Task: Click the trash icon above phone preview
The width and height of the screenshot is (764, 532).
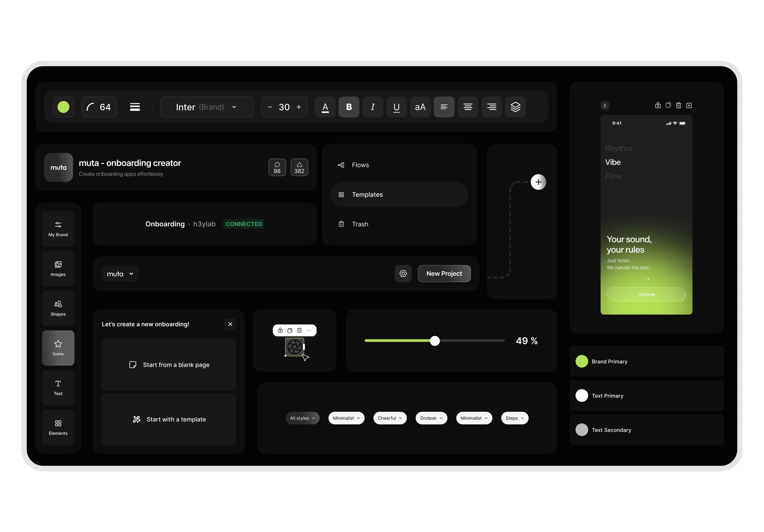Action: pos(679,105)
